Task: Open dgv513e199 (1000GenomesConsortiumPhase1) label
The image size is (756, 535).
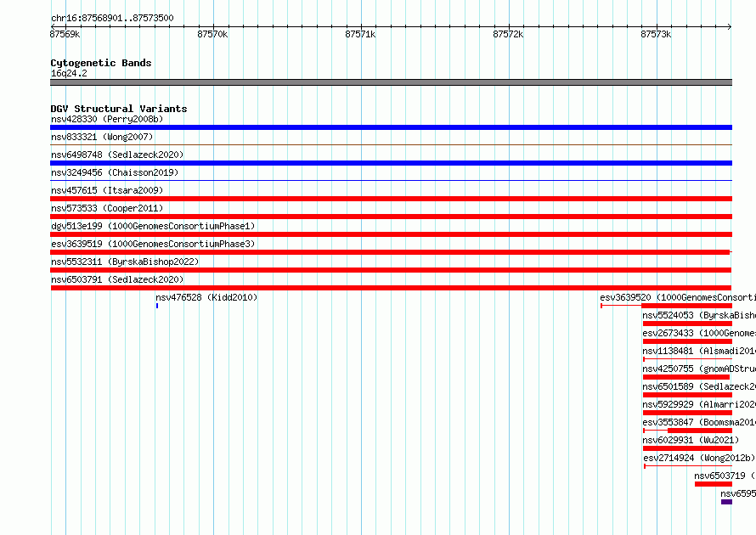Action: [x=153, y=226]
